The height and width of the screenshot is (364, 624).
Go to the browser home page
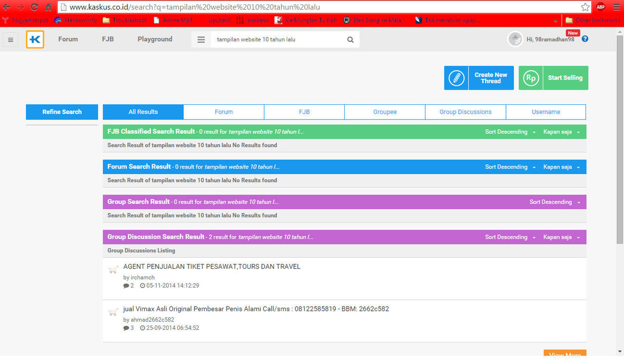tap(48, 7)
